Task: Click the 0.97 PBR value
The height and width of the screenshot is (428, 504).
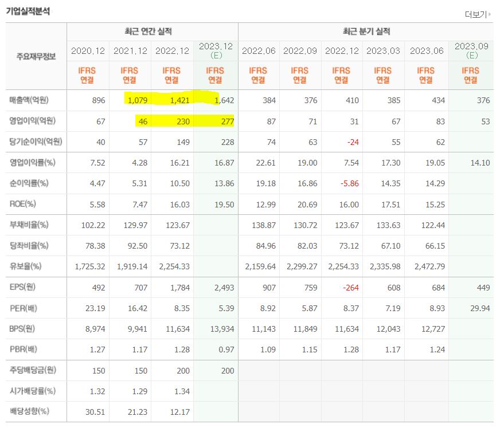Action: click(x=226, y=350)
